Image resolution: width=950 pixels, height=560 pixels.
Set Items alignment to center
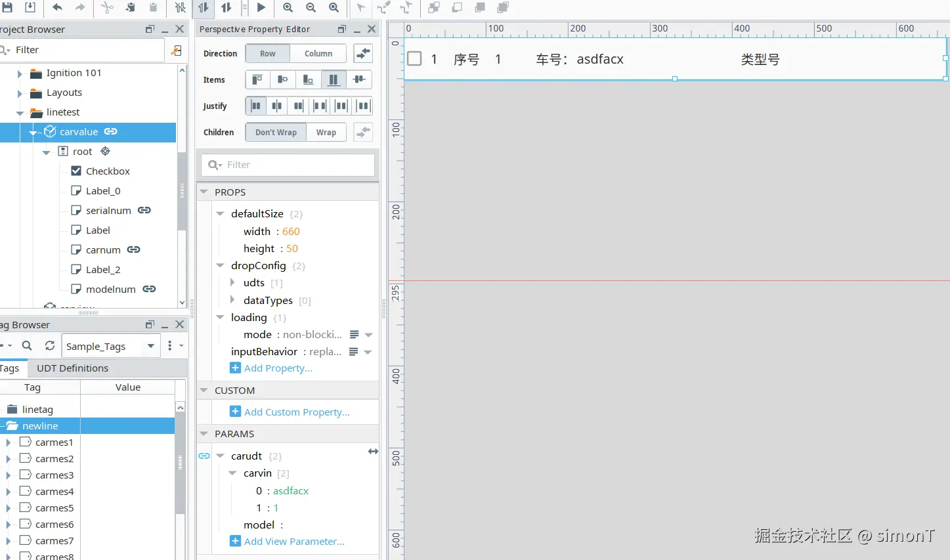point(282,79)
